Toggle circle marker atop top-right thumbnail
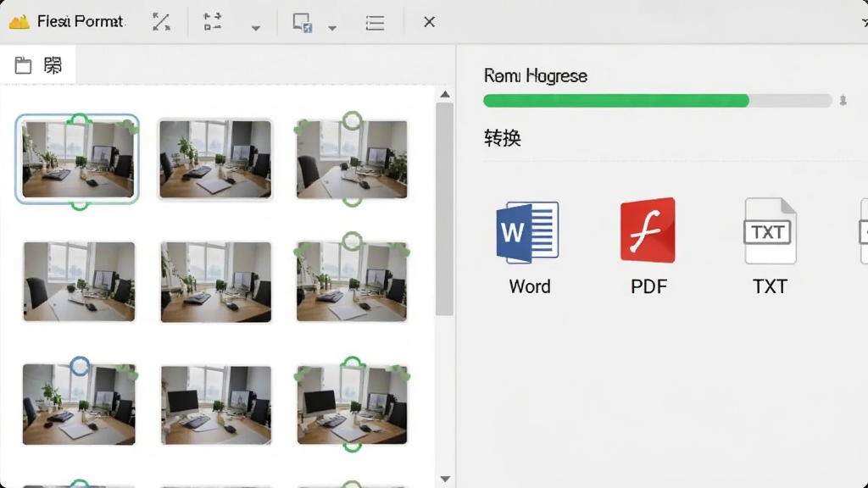 pyautogui.click(x=352, y=120)
